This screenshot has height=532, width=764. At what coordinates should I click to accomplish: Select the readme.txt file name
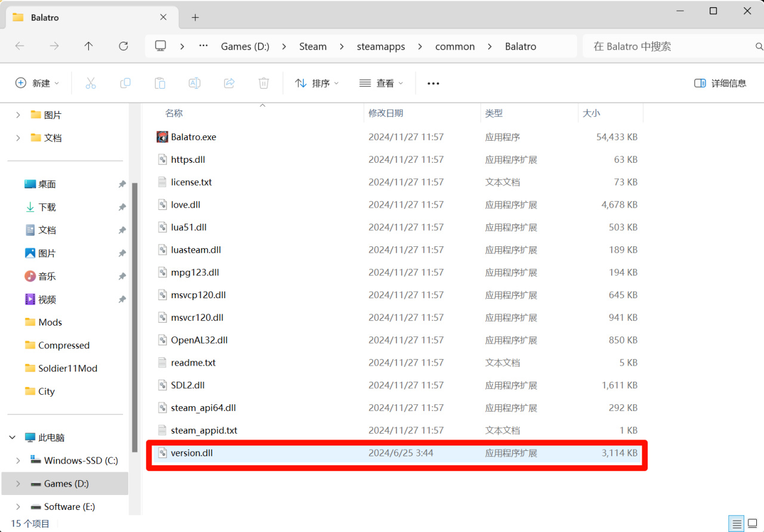coord(193,363)
